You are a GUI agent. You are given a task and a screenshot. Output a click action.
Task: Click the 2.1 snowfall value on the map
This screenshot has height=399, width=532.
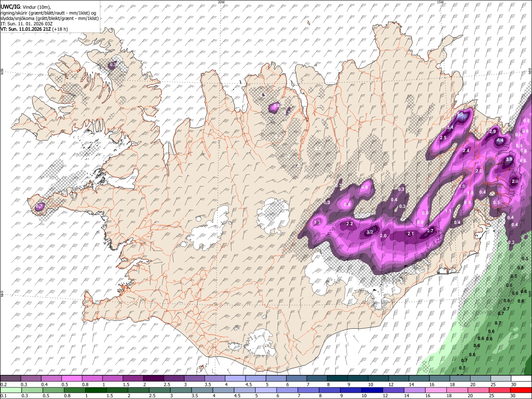411,234
